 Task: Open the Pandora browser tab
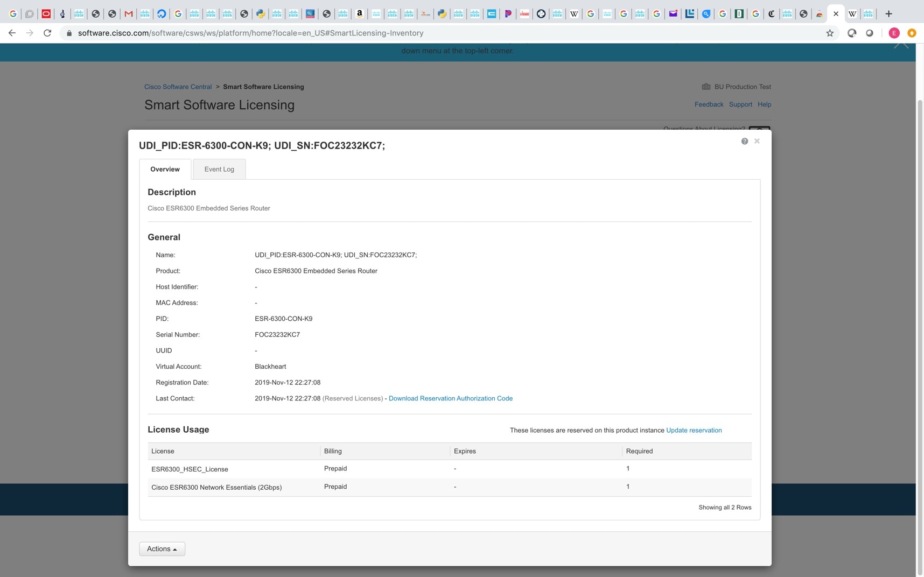click(508, 14)
